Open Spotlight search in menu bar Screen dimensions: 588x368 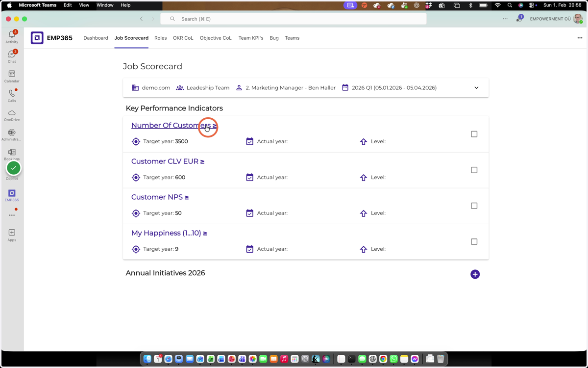click(510, 5)
